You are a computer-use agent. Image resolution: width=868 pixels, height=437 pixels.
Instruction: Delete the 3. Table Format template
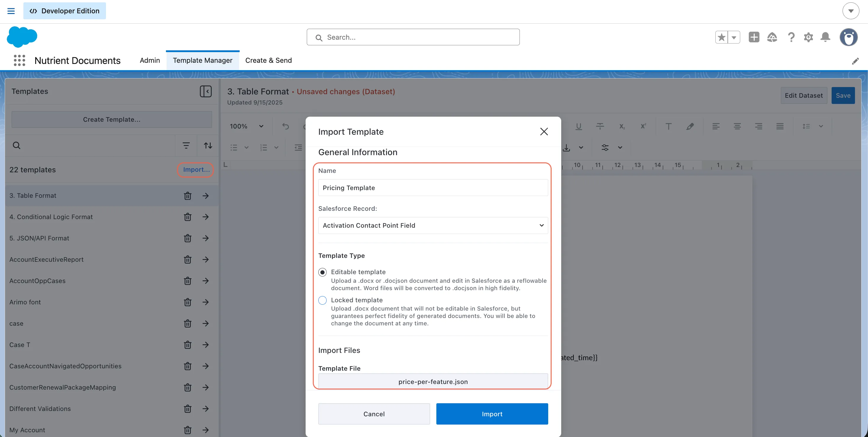coord(188,196)
